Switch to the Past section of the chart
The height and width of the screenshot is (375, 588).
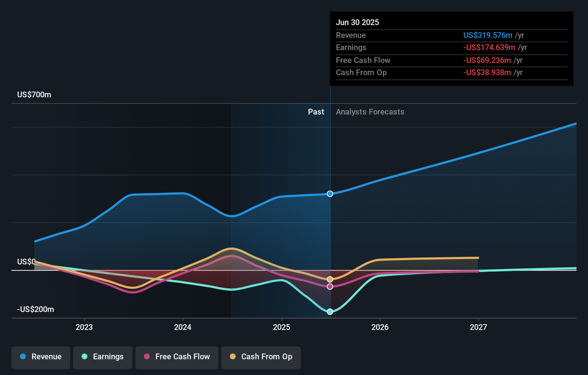coord(316,112)
